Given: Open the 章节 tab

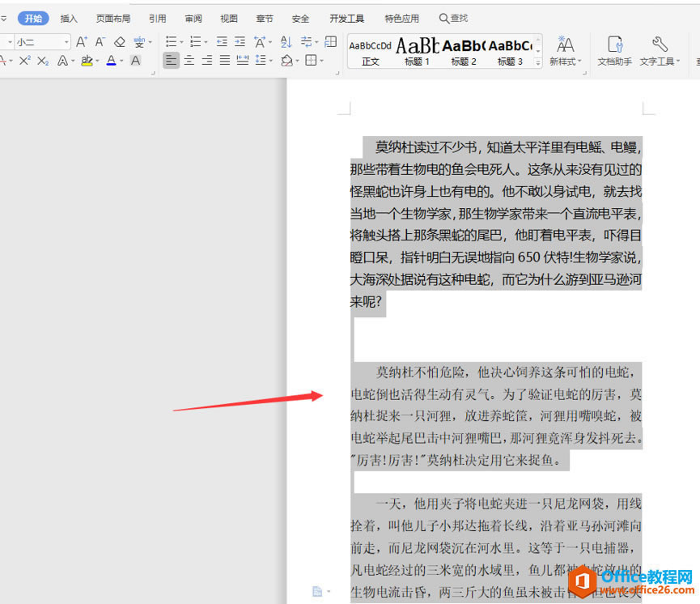Looking at the screenshot, I should click(x=265, y=19).
